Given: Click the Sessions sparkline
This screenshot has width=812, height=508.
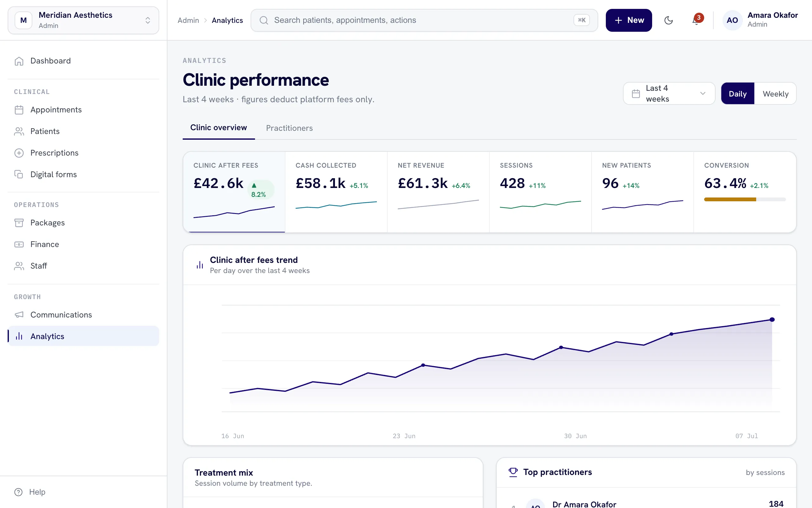Looking at the screenshot, I should click(x=540, y=204).
